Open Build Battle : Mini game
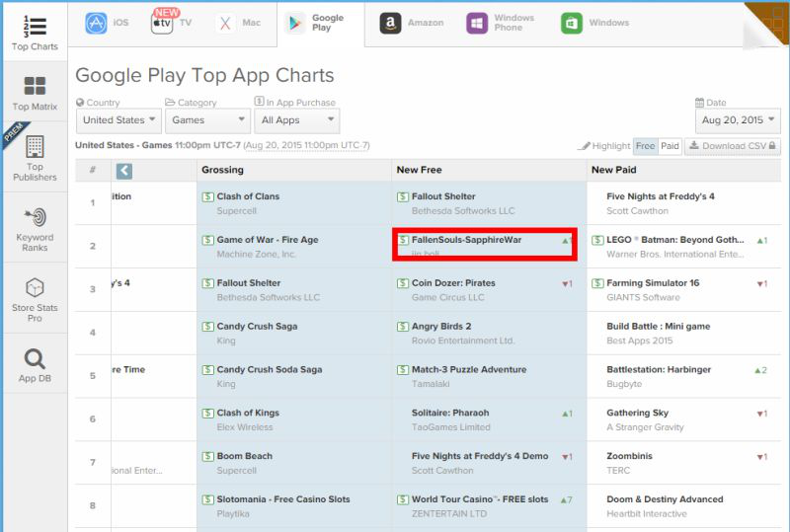The image size is (790, 532). 659,327
